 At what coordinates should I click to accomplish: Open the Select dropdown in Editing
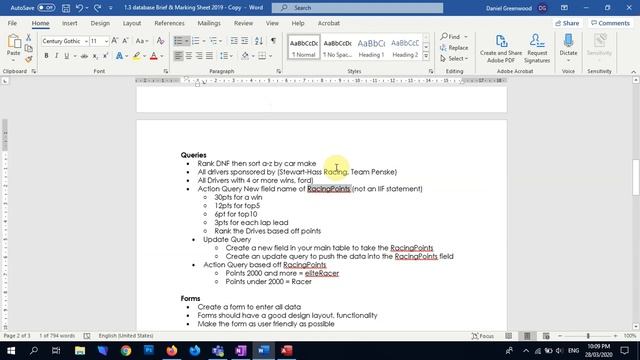click(454, 59)
